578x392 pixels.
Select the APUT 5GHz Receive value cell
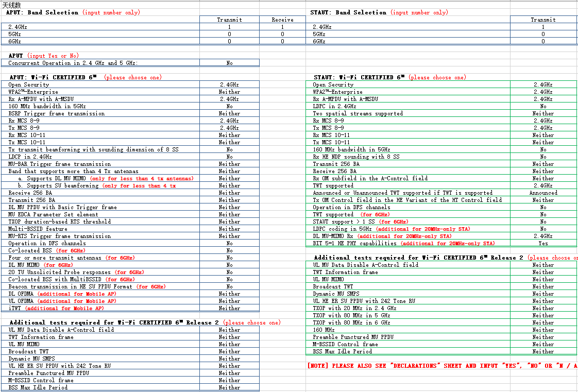click(x=282, y=35)
